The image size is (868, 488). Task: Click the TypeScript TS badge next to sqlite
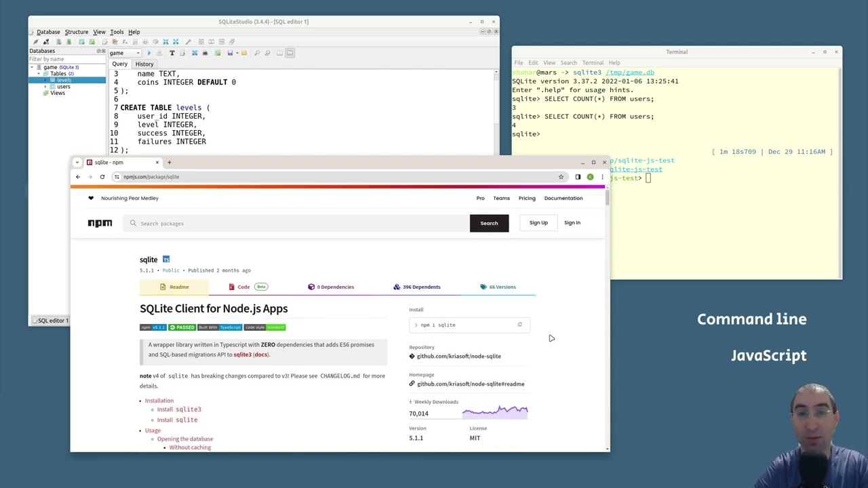[166, 260]
